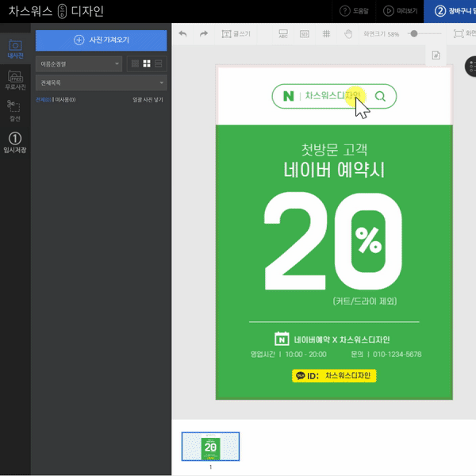The height and width of the screenshot is (476, 476).
Task: Select page 1 thumbnail in the bottom strip
Action: (210, 446)
